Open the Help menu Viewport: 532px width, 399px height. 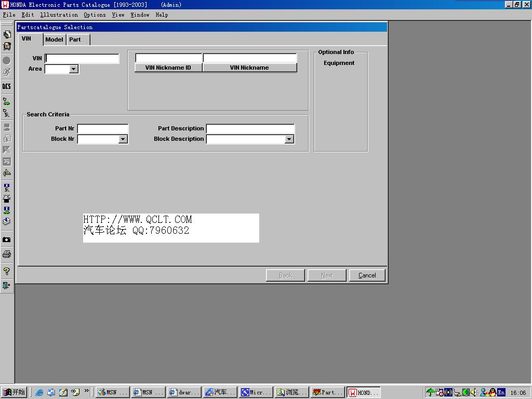point(162,15)
